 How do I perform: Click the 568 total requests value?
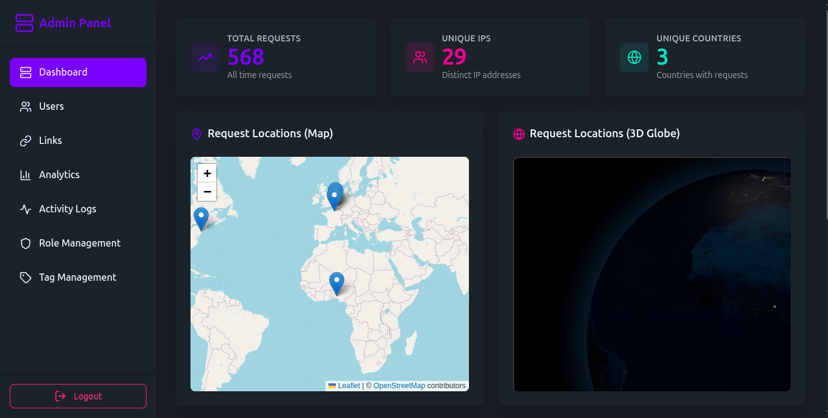tap(246, 57)
